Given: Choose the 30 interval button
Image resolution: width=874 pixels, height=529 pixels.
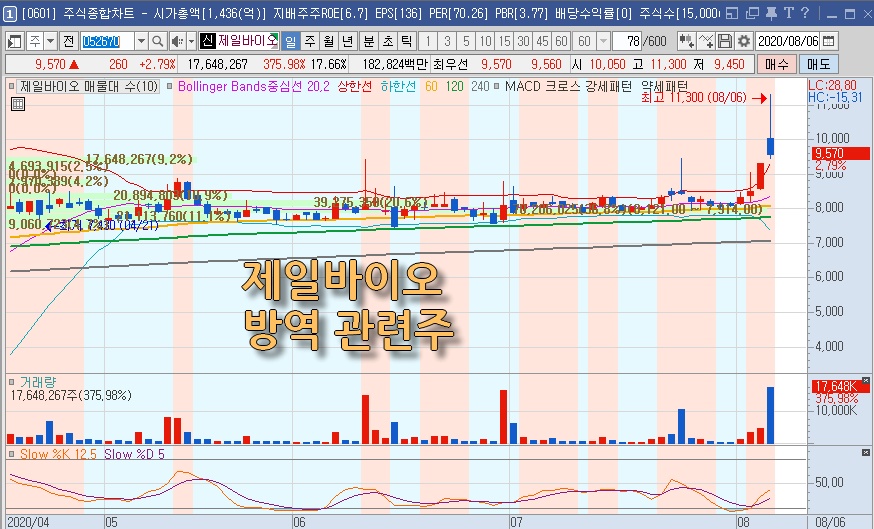Looking at the screenshot, I should coord(523,41).
